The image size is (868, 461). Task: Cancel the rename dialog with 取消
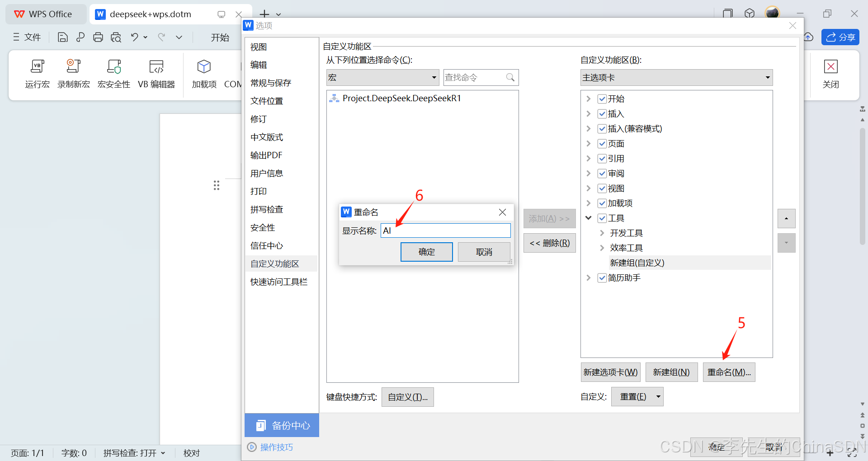tap(484, 252)
